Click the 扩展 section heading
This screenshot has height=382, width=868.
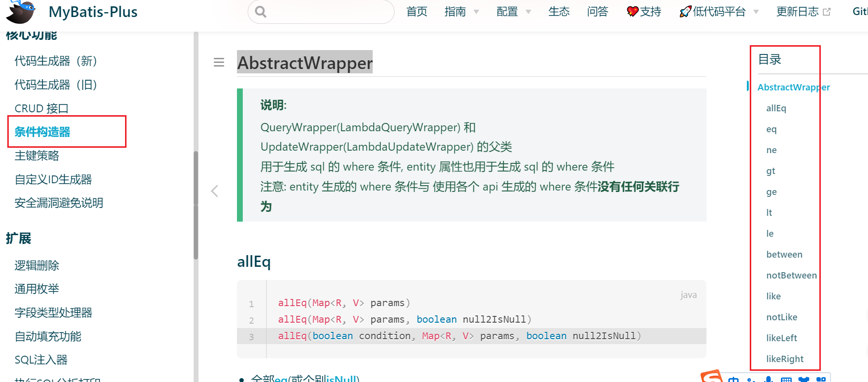[18, 238]
